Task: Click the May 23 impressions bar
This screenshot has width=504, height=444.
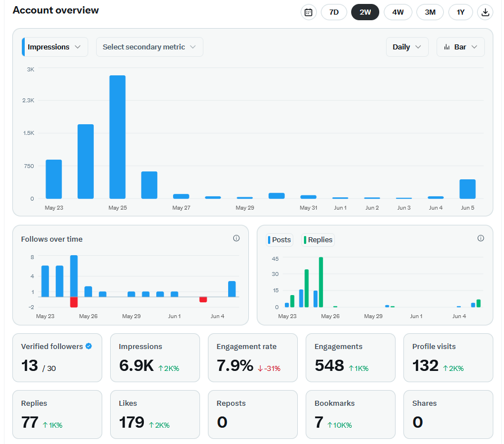Action: click(x=54, y=179)
